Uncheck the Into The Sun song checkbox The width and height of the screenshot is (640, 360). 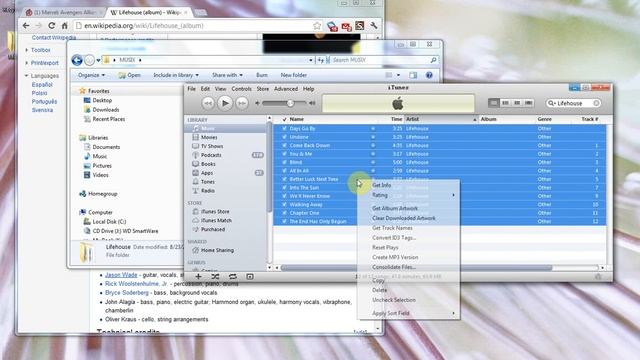pyautogui.click(x=284, y=187)
